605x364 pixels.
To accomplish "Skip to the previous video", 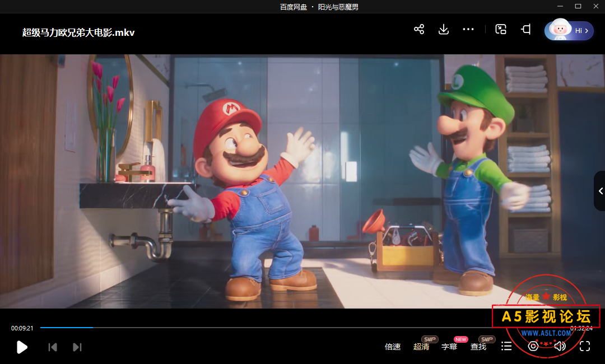I will coord(53,347).
